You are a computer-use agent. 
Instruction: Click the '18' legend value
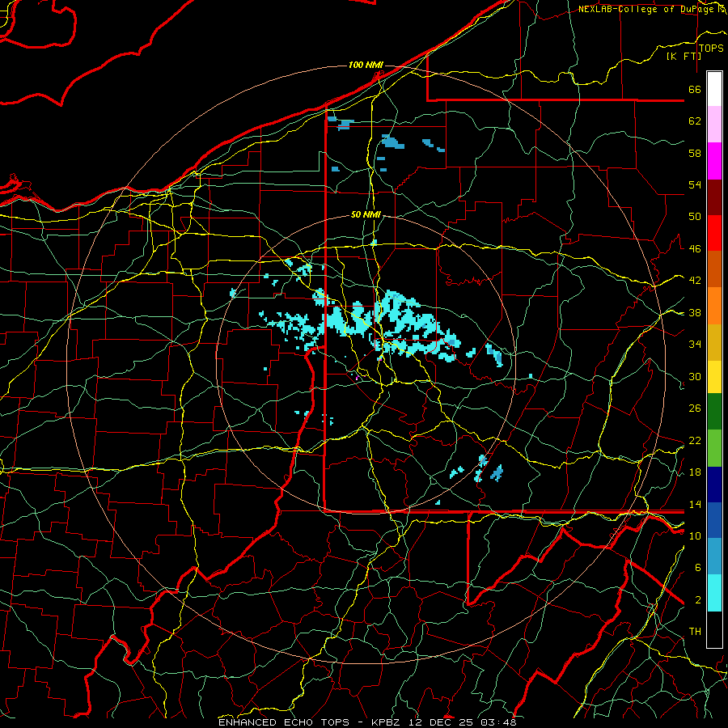click(x=695, y=472)
